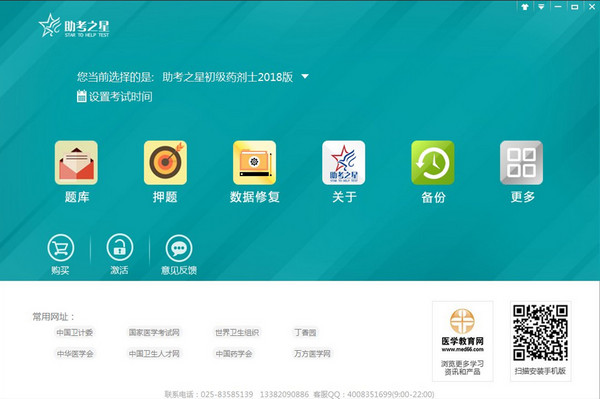Visit the 世界卫生组织 link
Image resolution: width=600 pixels, height=399 pixels.
[237, 332]
